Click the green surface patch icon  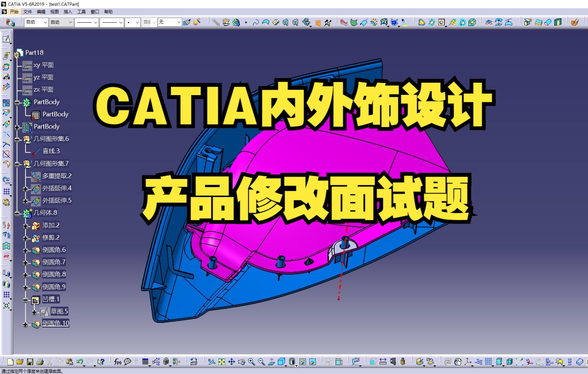click(x=354, y=22)
